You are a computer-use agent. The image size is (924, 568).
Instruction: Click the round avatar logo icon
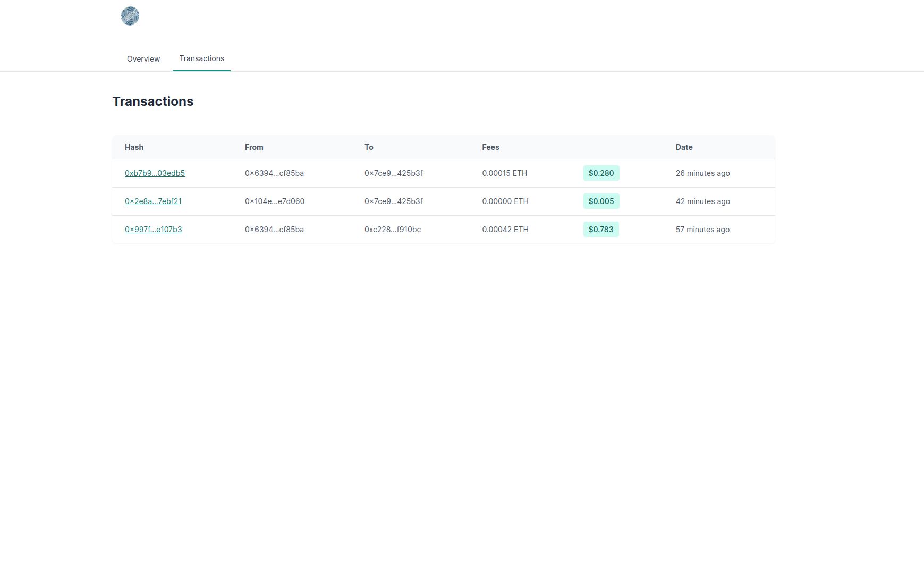pyautogui.click(x=130, y=16)
